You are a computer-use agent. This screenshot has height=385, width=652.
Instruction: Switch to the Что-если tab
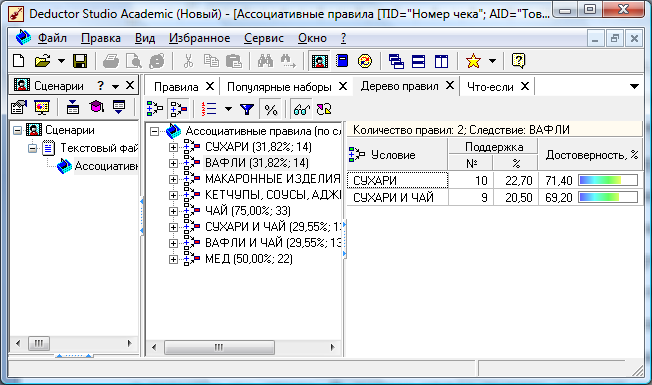(490, 87)
